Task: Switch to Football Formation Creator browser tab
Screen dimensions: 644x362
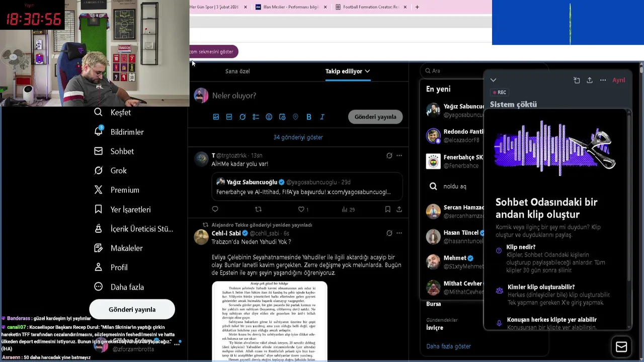Action: 371,7
